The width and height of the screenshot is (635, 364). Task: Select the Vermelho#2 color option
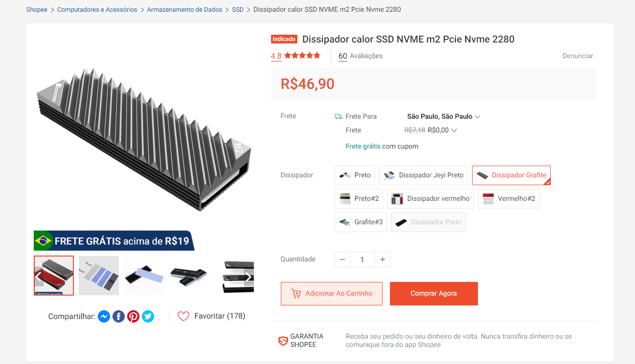(x=509, y=199)
